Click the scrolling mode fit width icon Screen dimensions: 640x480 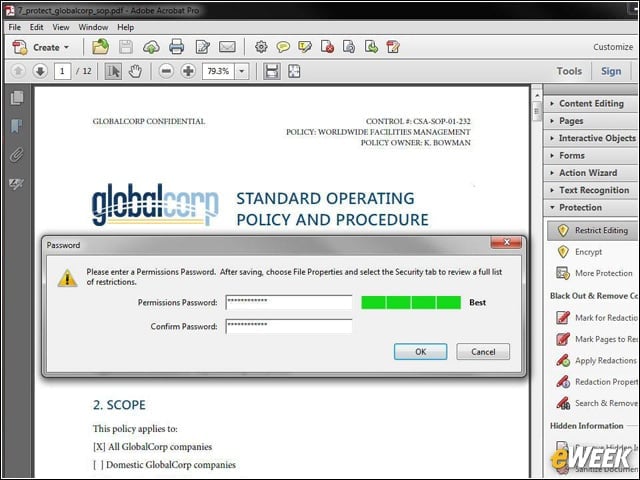point(272,71)
